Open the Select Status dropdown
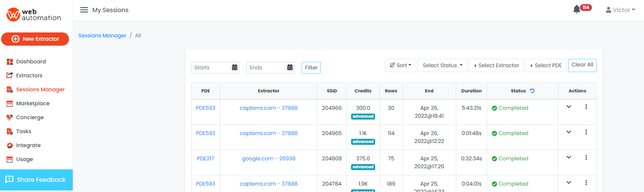Image resolution: width=644 pixels, height=192 pixels. [443, 65]
